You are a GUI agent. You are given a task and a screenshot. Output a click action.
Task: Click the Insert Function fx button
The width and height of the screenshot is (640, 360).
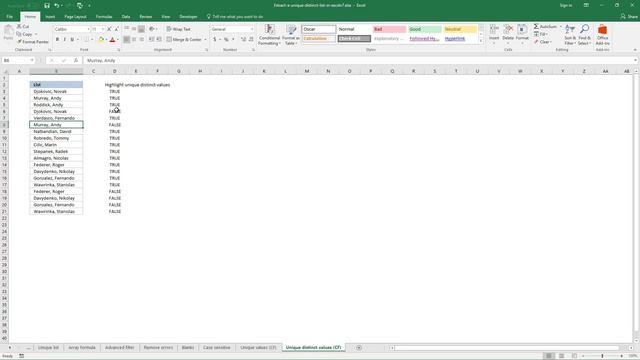[x=76, y=60]
